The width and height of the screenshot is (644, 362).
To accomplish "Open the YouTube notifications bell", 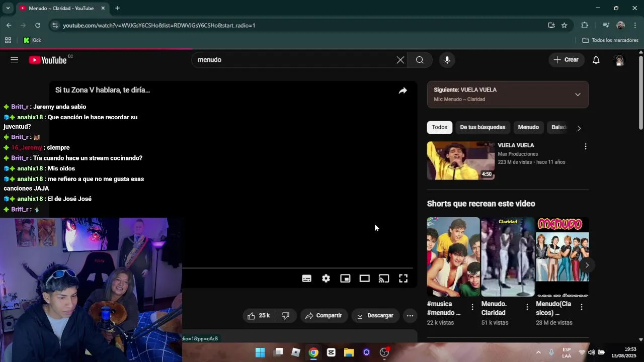I will 596,60.
